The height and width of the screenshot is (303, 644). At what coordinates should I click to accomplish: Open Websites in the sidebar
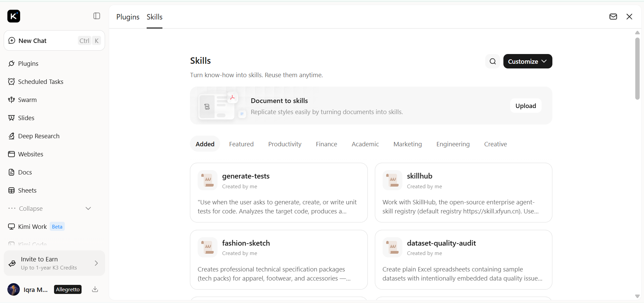click(54, 154)
